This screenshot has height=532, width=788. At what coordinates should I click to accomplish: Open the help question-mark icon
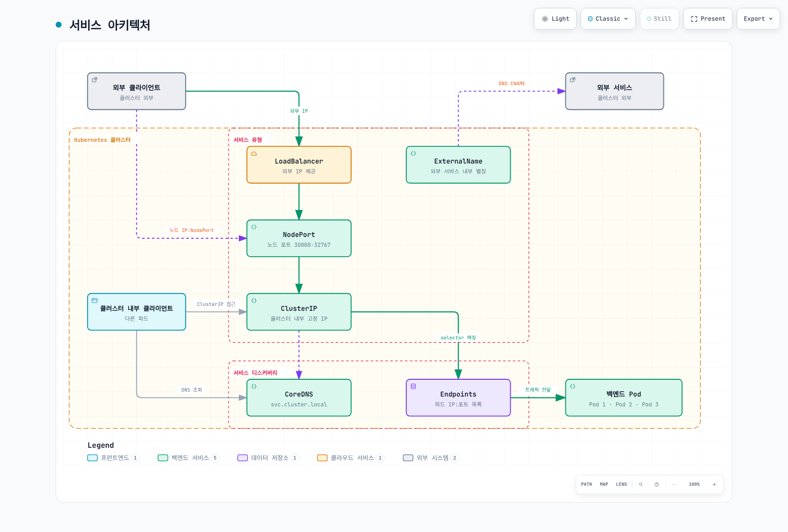(657, 484)
